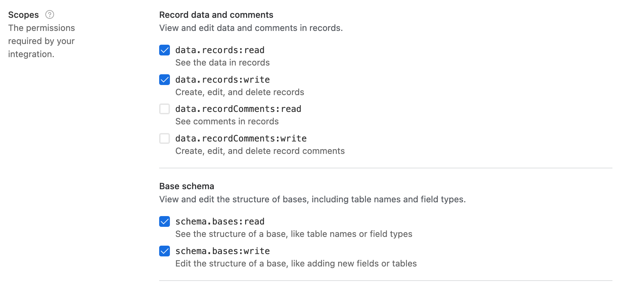Screen dimensions: 644x289
Task: Click the 'See the data in records' description
Action: [223, 63]
